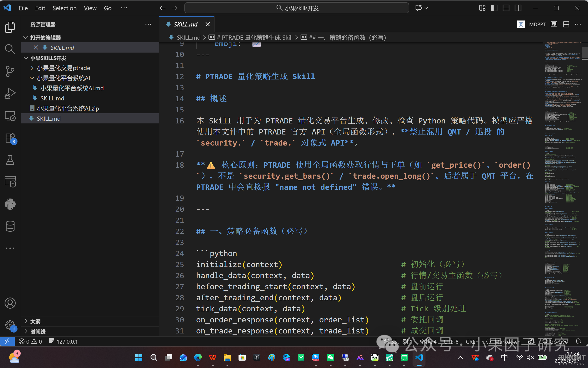The image size is (588, 368).
Task: Open the Testing flask view
Action: pyautogui.click(x=10, y=160)
